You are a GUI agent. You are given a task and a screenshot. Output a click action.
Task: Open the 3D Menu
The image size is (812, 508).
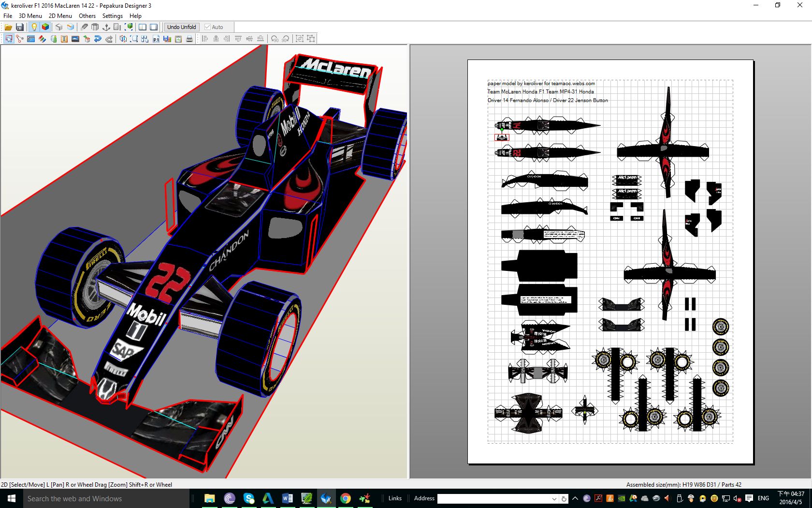tap(30, 15)
